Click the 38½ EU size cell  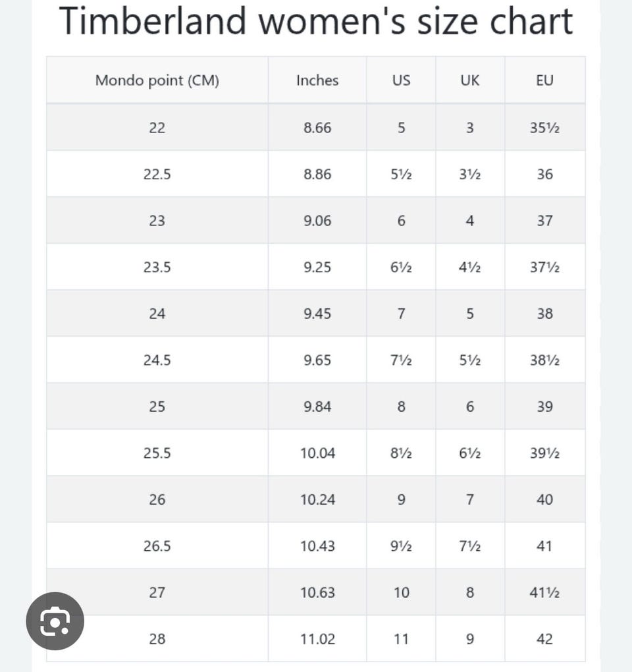tap(544, 360)
